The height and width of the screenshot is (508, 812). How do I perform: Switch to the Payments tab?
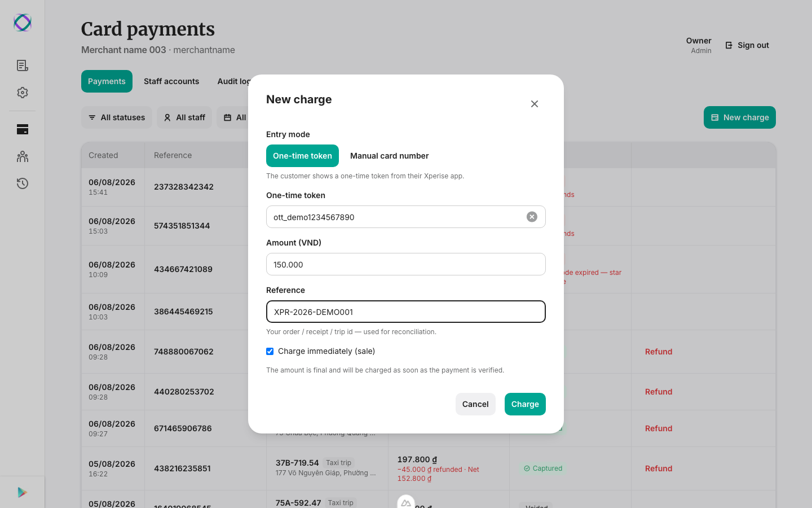[107, 81]
